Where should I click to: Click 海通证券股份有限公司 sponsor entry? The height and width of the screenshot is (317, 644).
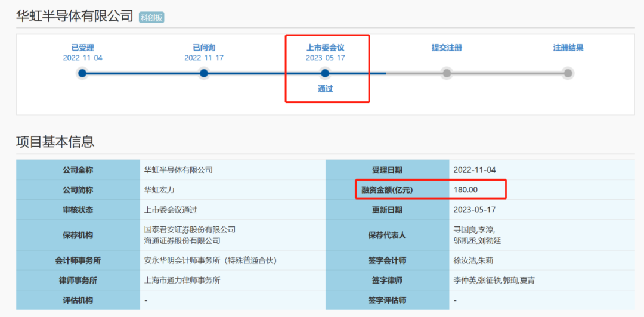(182, 241)
